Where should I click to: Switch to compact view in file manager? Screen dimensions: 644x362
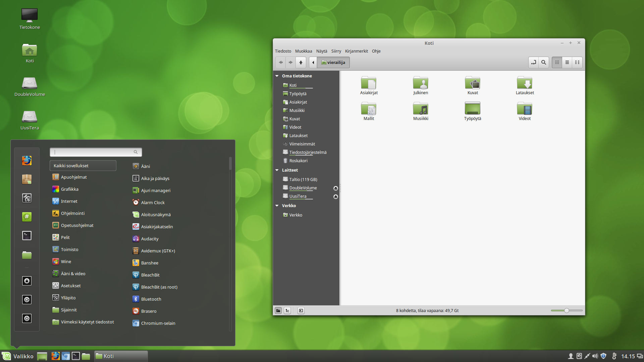point(577,62)
